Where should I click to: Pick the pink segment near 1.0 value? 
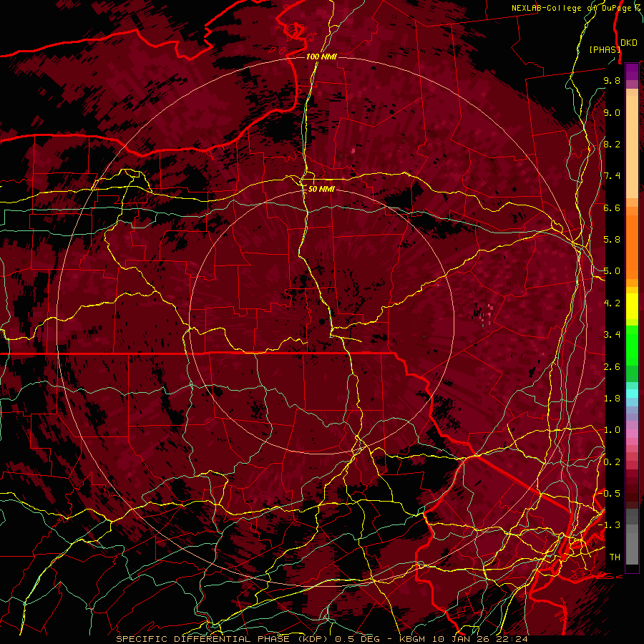[632, 433]
